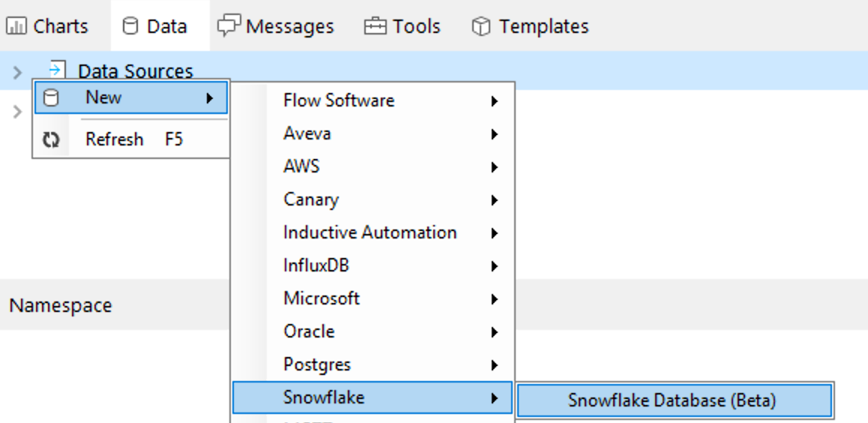Click the Data cylinder icon in tab bar
This screenshot has width=868, height=423.
[x=130, y=26]
